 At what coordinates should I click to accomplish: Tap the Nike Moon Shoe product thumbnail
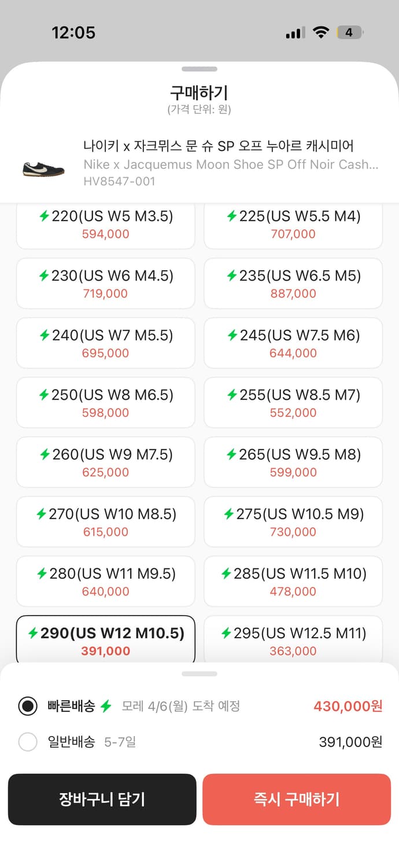point(43,168)
